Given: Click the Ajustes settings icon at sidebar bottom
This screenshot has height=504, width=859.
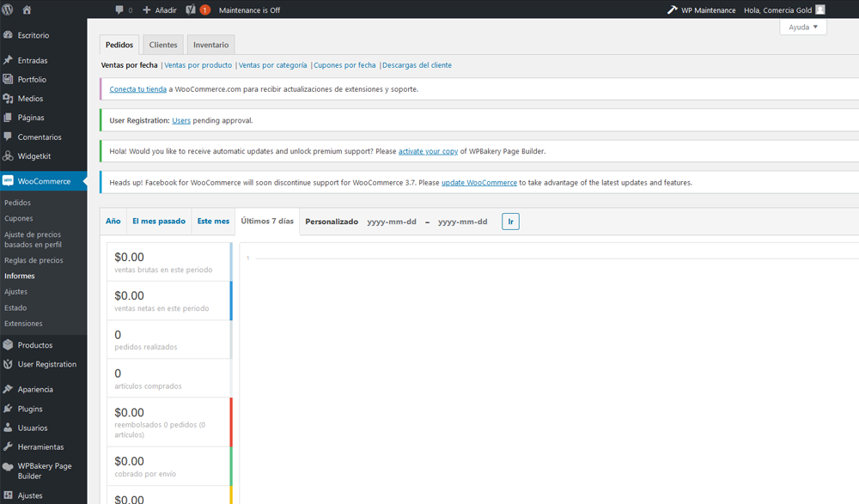Looking at the screenshot, I should pos(8,495).
